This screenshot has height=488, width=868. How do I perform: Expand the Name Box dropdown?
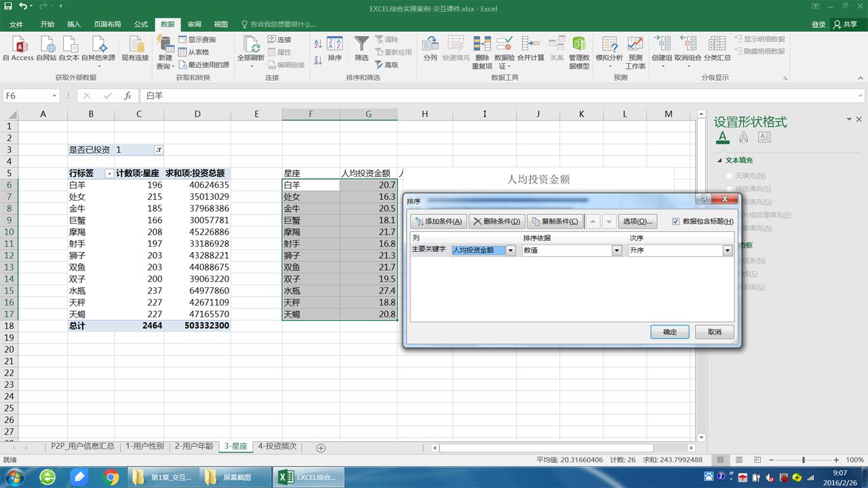point(54,96)
